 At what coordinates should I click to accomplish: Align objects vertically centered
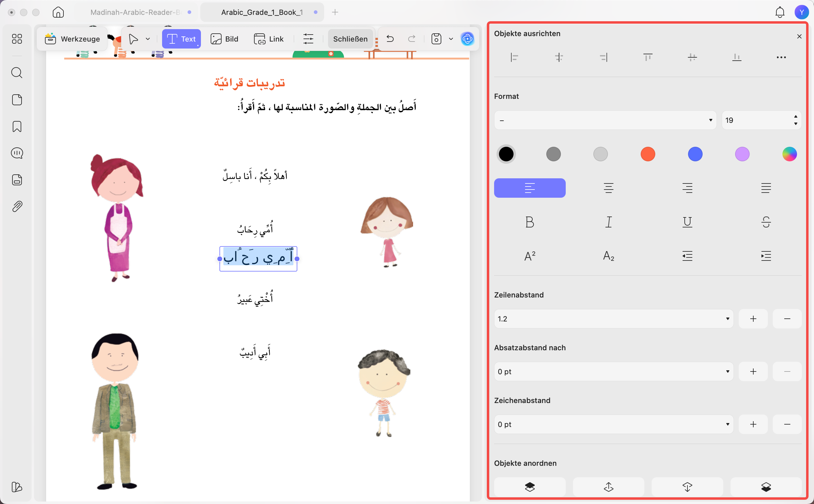[x=692, y=57]
